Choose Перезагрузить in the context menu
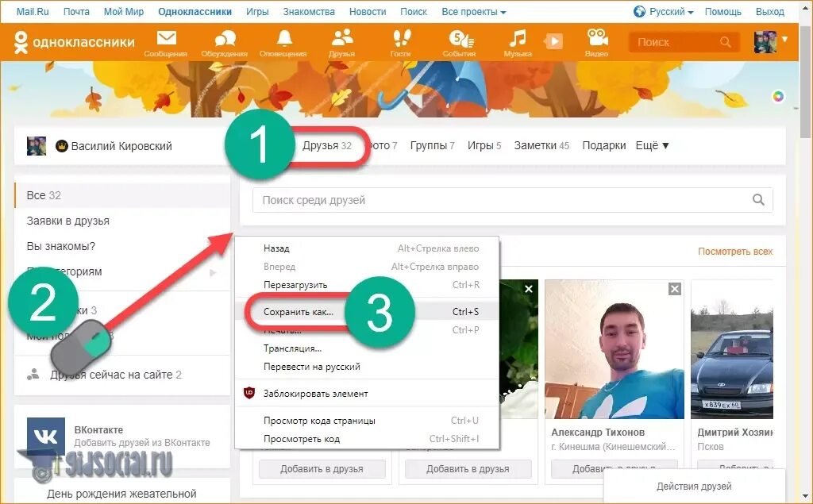The height and width of the screenshot is (504, 813). pos(367,285)
